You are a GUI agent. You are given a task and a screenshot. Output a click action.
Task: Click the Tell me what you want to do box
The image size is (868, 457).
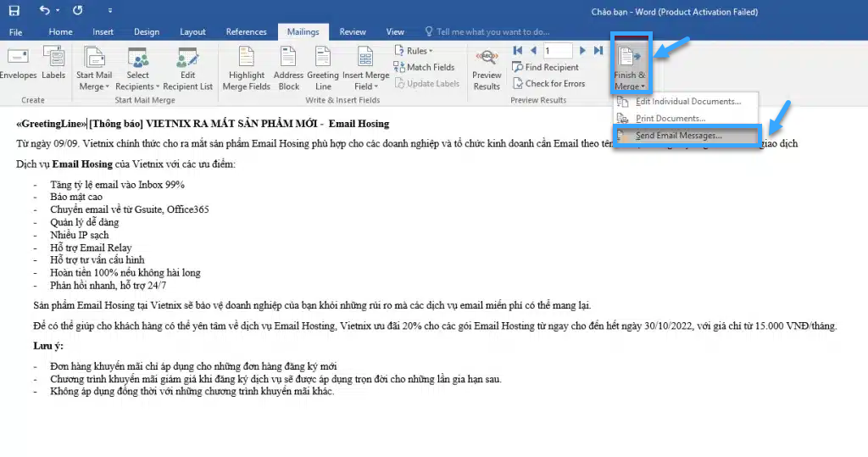487,32
